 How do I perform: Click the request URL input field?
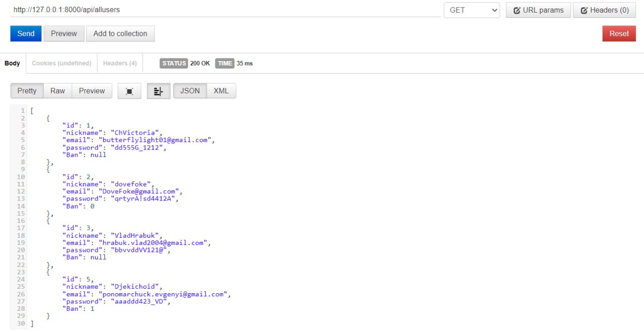pyautogui.click(x=225, y=10)
